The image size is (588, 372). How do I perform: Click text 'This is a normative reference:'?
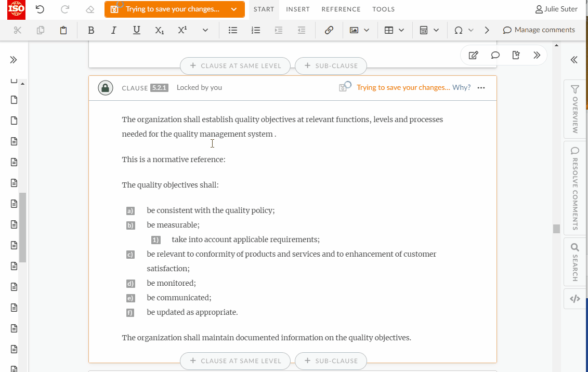tap(174, 160)
